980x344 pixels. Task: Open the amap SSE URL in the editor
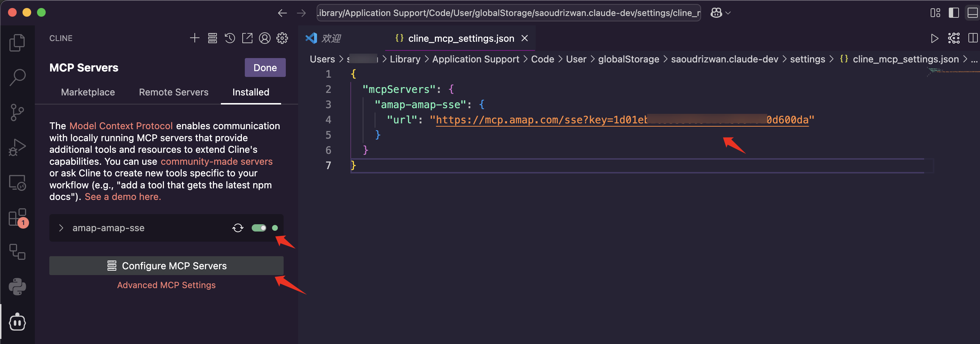click(x=622, y=120)
